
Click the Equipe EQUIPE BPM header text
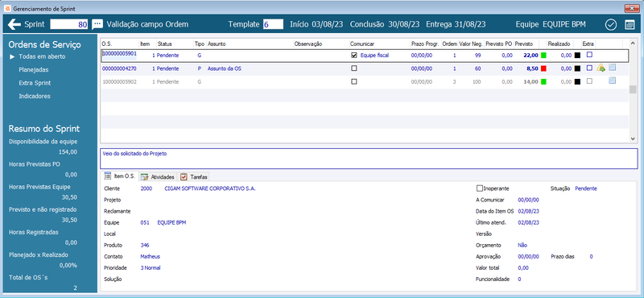pos(551,24)
